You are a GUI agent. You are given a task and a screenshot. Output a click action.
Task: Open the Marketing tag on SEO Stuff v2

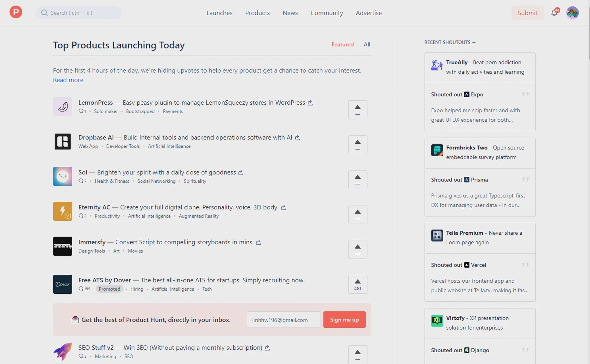click(105, 356)
